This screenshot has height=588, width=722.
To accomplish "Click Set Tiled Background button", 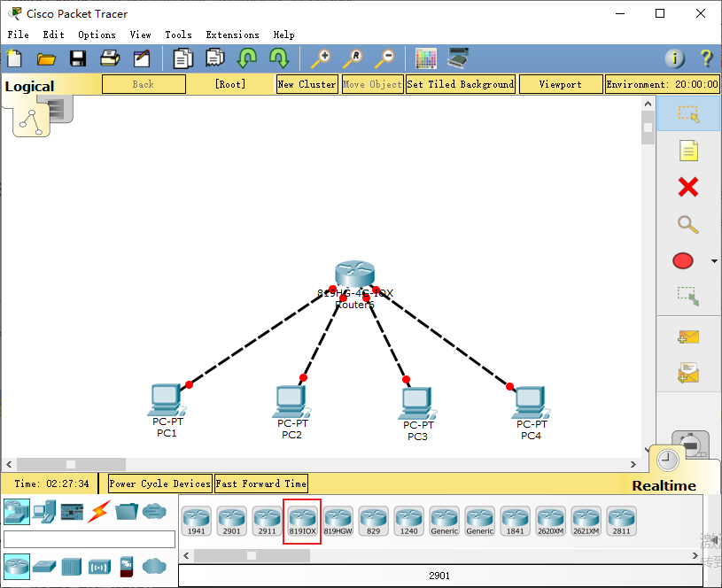I will (461, 84).
